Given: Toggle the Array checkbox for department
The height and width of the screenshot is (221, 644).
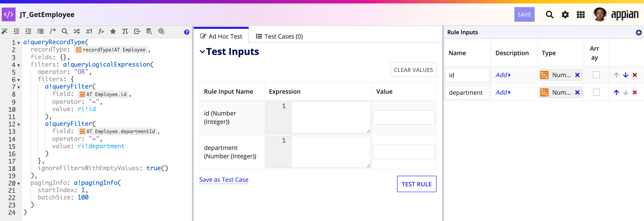Looking at the screenshot, I should click(596, 92).
